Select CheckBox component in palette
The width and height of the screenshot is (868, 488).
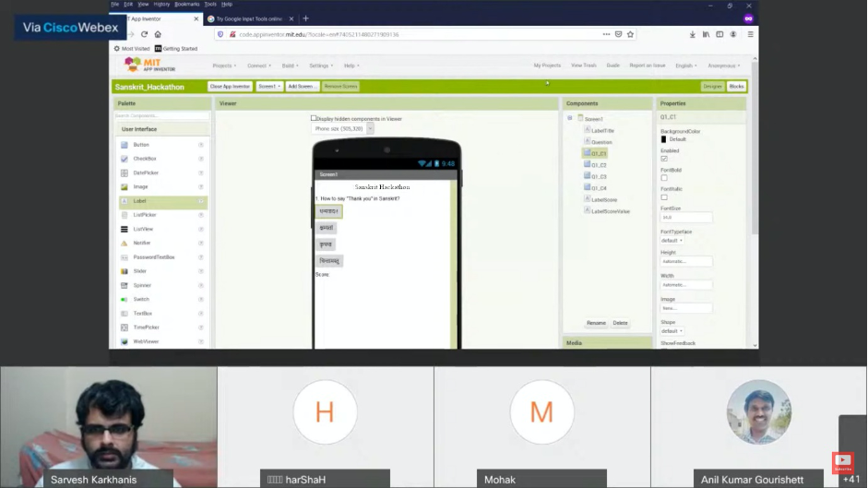pyautogui.click(x=145, y=159)
